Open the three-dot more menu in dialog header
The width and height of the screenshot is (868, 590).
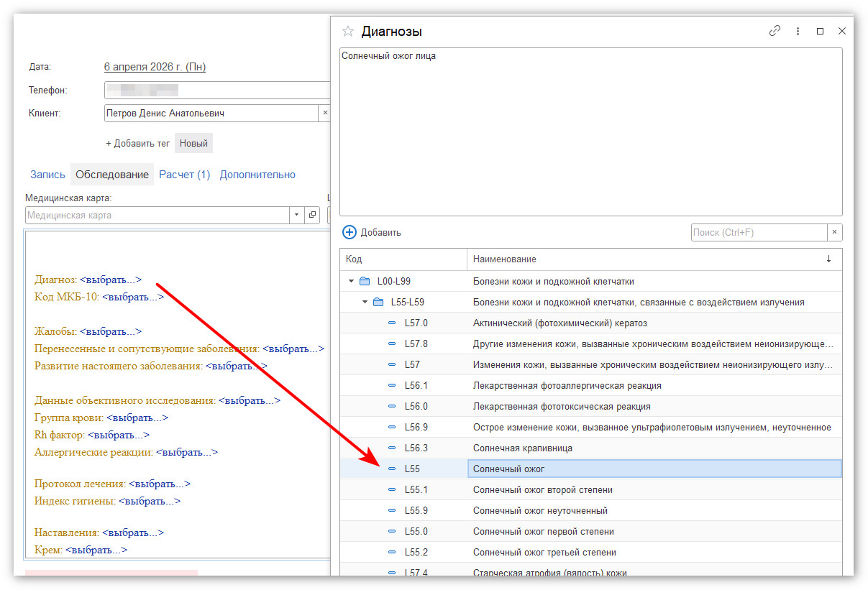click(x=798, y=32)
